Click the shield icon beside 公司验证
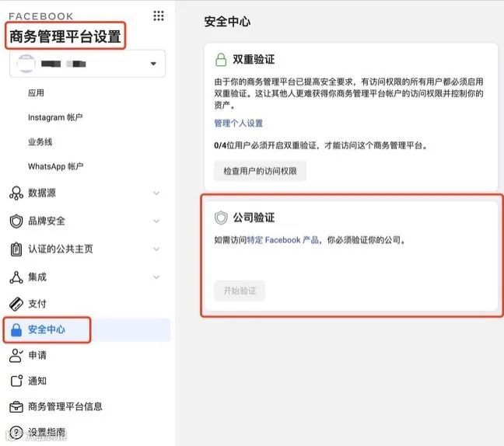504x446 pixels. [221, 218]
